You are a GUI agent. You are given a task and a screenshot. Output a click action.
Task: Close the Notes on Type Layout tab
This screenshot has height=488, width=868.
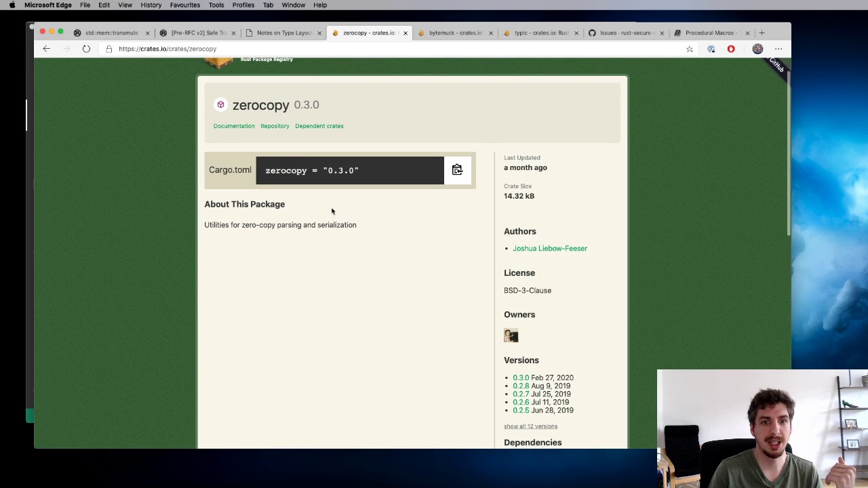point(319,33)
